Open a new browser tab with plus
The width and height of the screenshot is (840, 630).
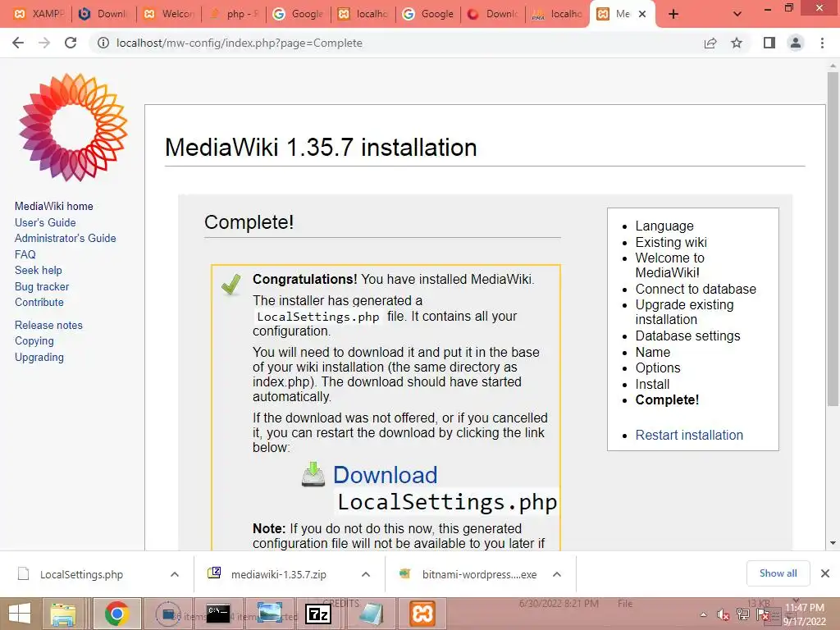point(673,14)
